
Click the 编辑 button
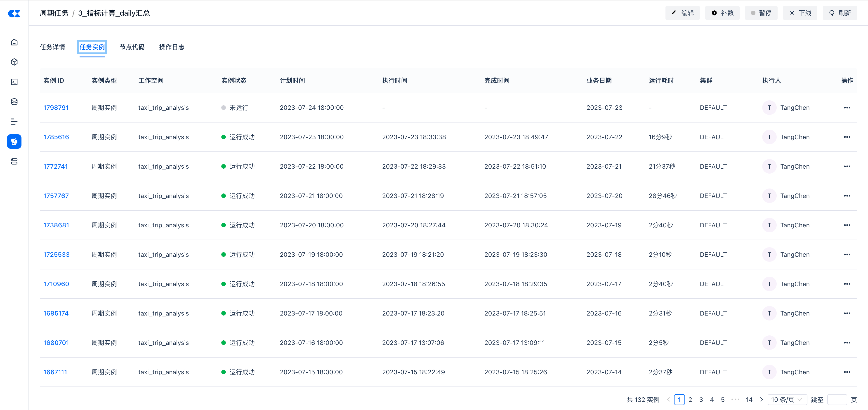(682, 13)
